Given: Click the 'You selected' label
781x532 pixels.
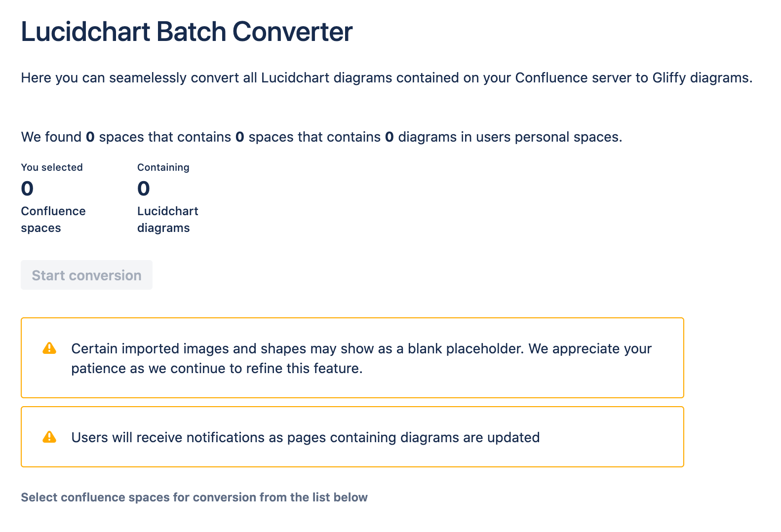Looking at the screenshot, I should 51,167.
